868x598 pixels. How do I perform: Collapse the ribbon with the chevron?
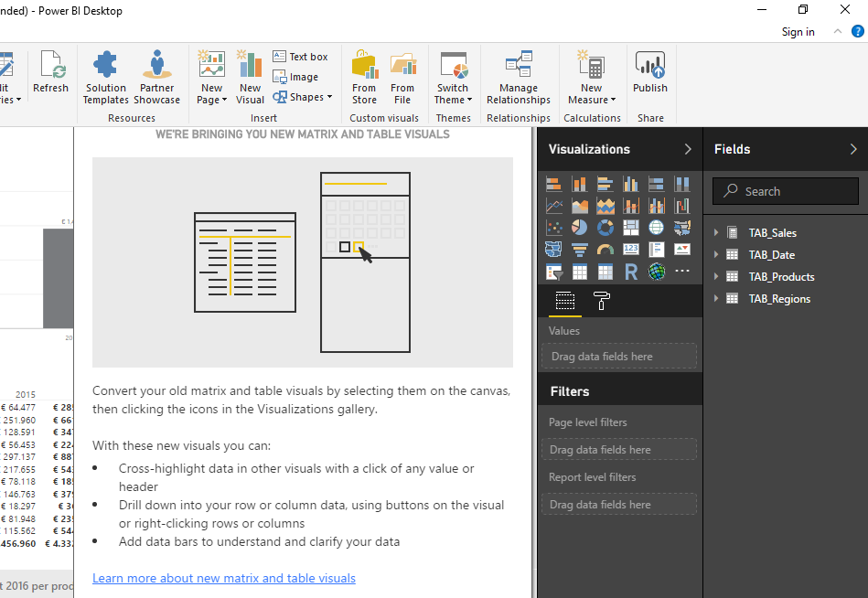click(x=838, y=31)
